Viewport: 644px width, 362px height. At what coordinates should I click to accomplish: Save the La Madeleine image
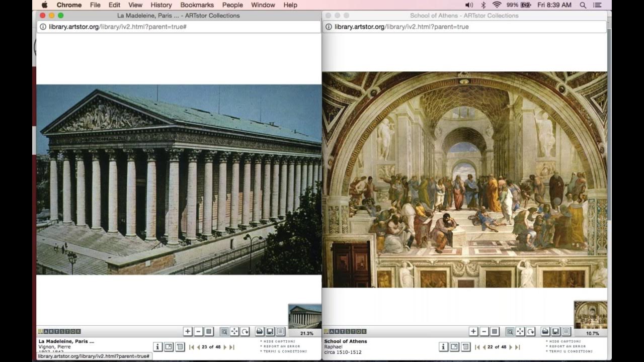coord(270,331)
